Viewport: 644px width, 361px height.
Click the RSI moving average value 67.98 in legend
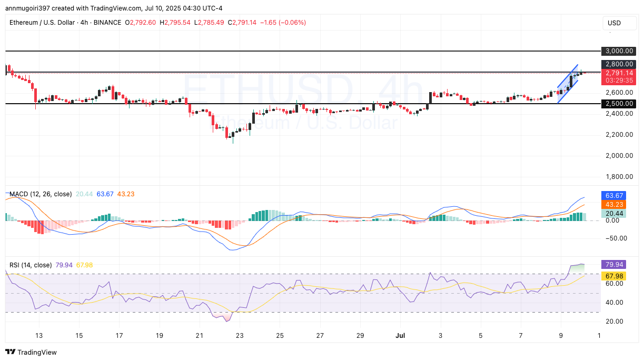(84, 265)
